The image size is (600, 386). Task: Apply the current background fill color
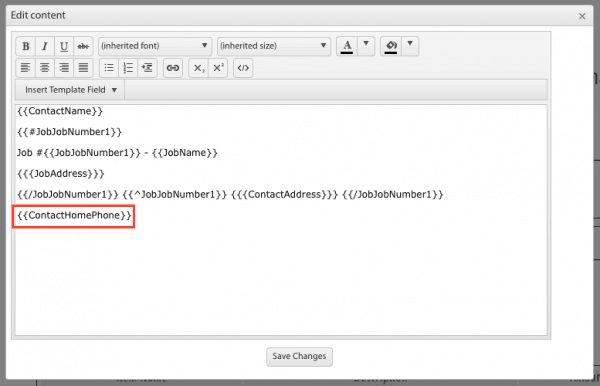[391, 46]
